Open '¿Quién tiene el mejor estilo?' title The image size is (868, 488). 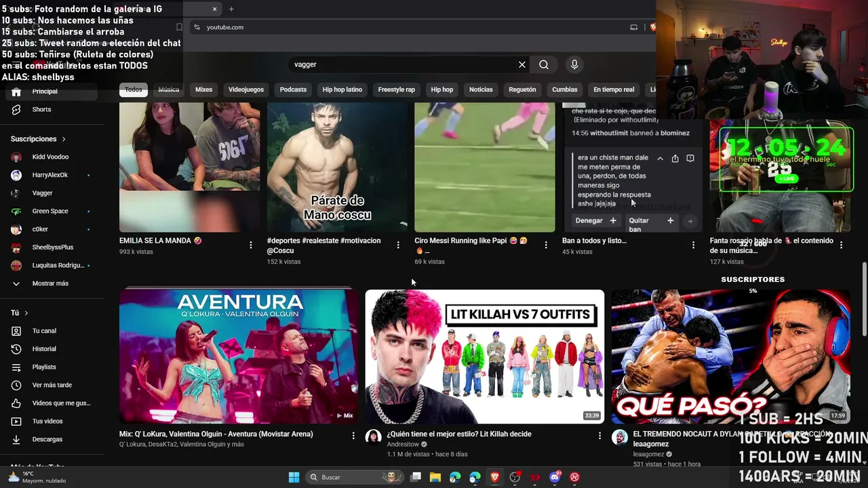pos(459,434)
